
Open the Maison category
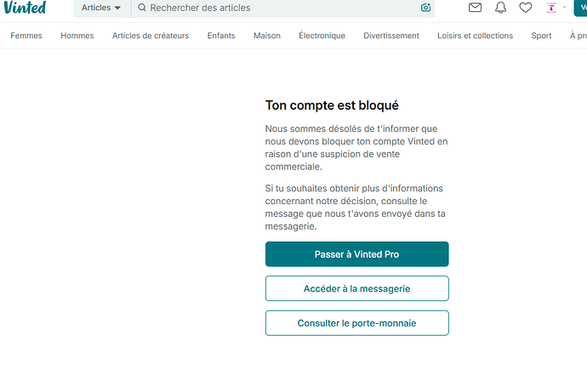[266, 36]
